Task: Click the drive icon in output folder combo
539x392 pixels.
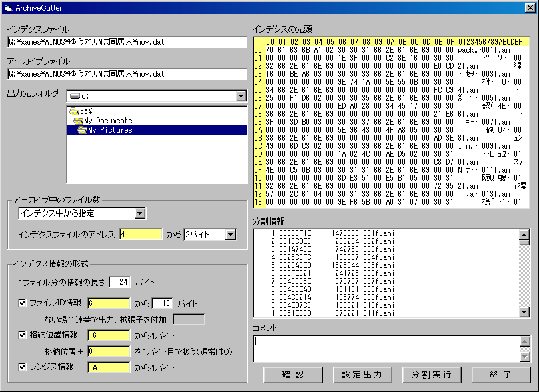Action: point(75,96)
